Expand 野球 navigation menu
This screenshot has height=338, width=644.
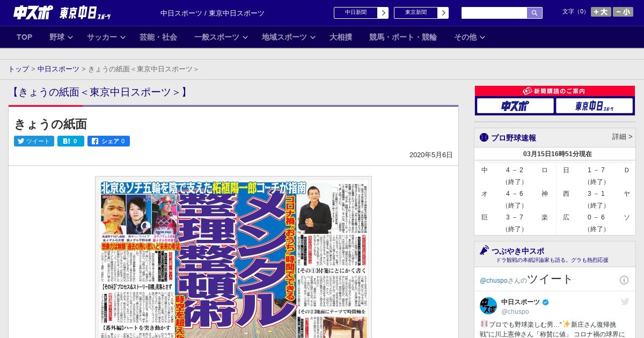tap(61, 37)
